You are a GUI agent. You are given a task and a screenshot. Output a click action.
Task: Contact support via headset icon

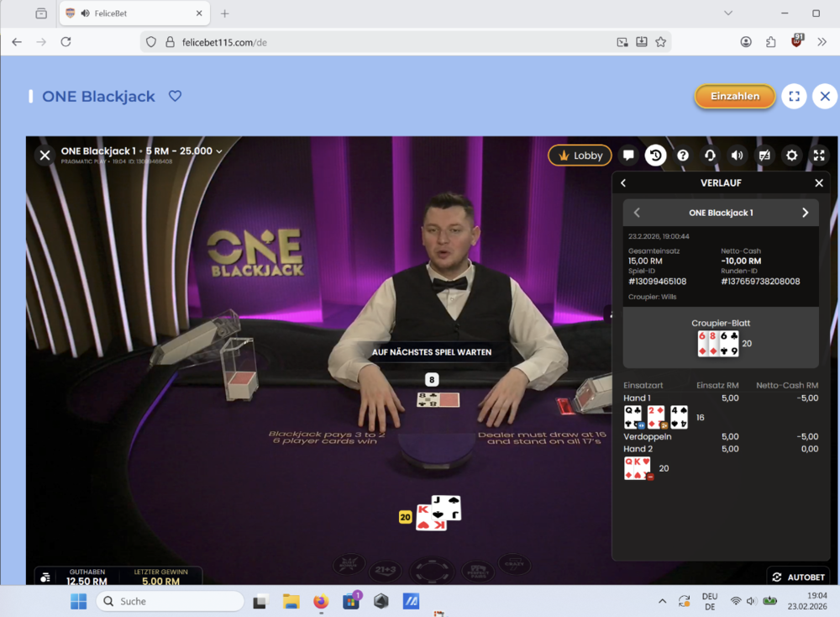point(710,156)
